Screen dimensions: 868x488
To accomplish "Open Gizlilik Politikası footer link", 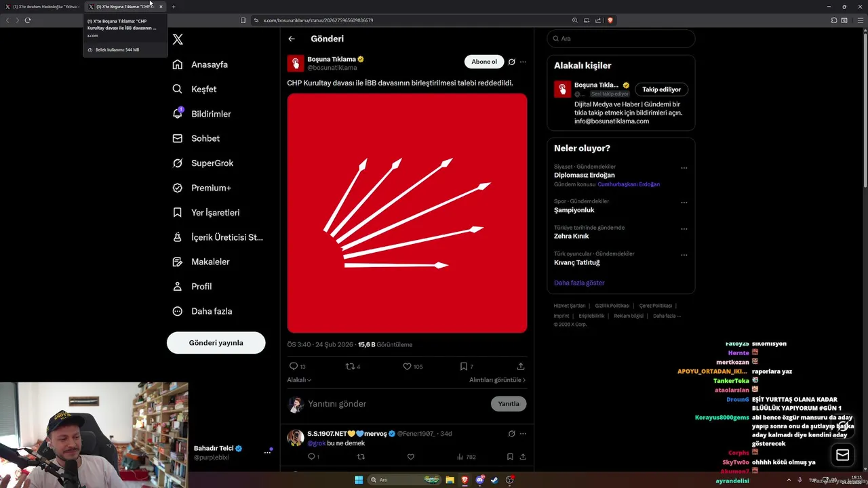I will point(612,306).
